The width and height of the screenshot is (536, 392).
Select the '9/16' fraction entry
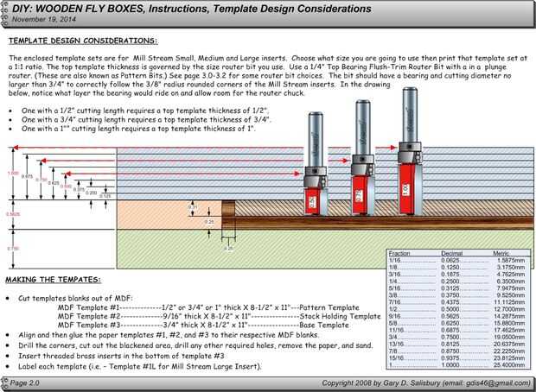point(394,316)
